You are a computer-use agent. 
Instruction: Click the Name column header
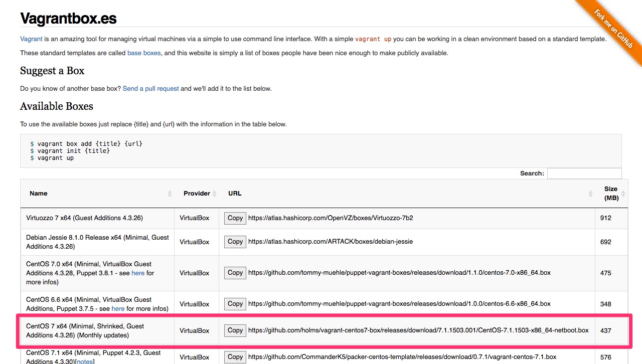click(x=39, y=194)
